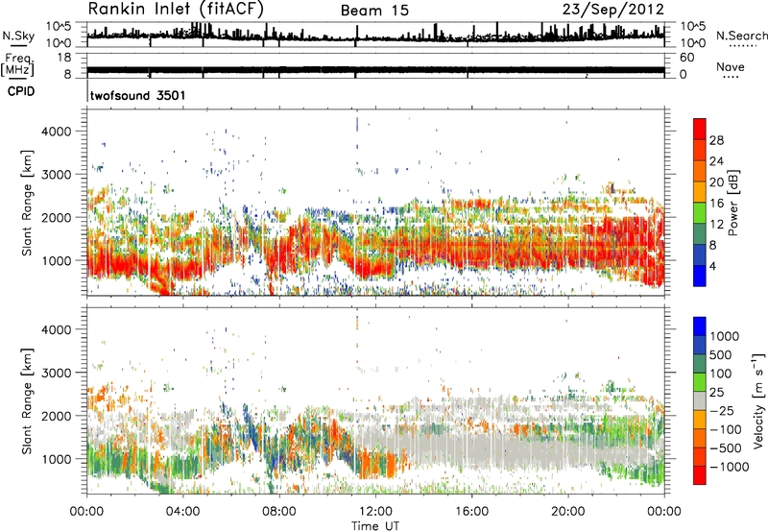Click the 'Nave' legend label
768x532 pixels.
(731, 66)
